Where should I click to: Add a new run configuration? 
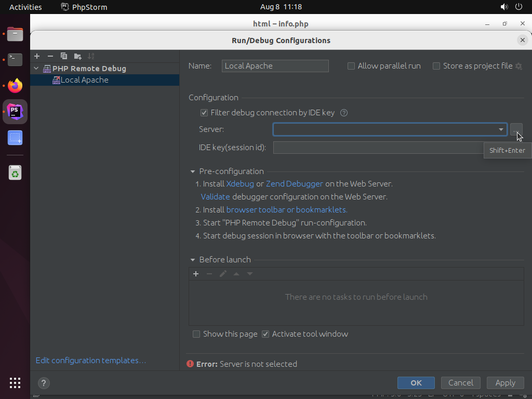[37, 56]
